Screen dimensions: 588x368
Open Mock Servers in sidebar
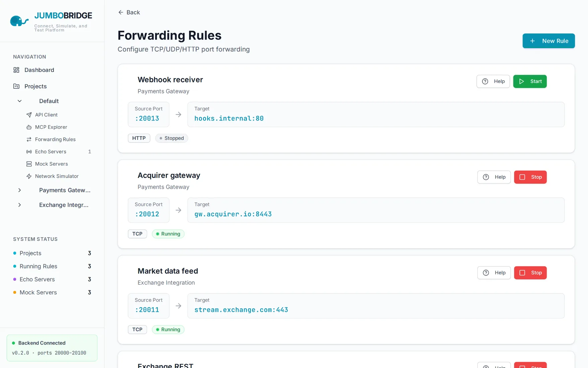coord(52,164)
